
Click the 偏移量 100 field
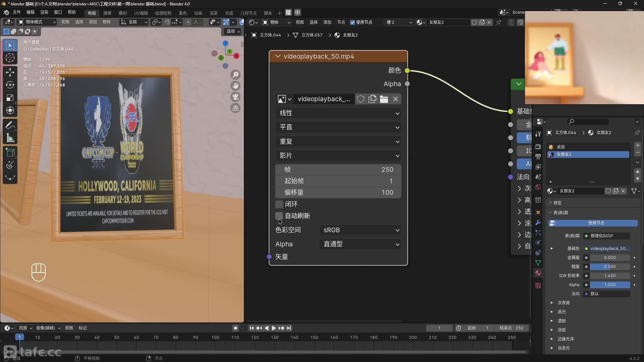(x=338, y=192)
